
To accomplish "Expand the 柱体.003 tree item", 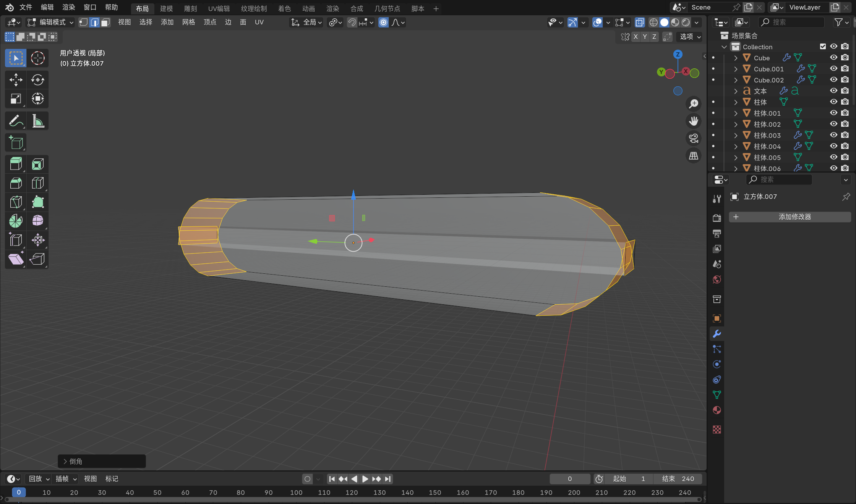I will (x=736, y=135).
